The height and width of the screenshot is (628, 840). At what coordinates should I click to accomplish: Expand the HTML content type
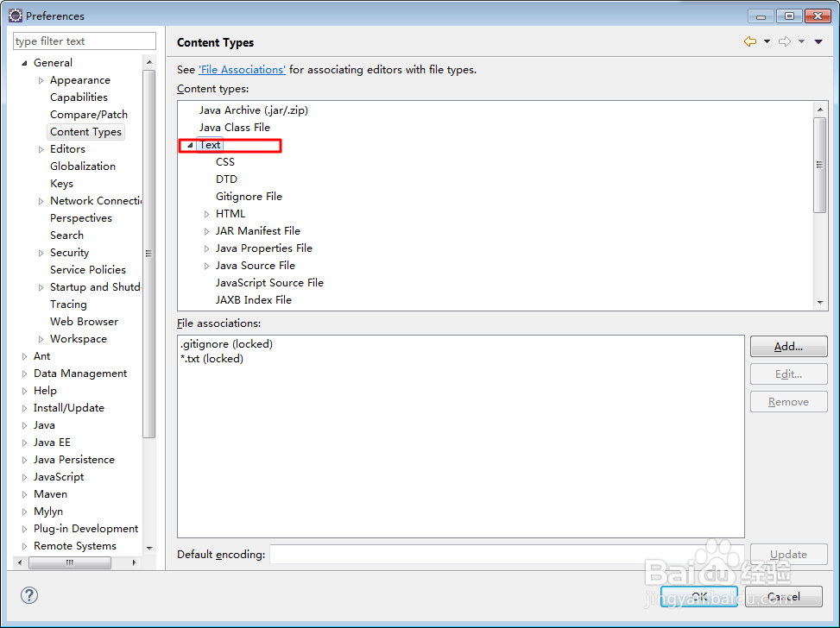(206, 214)
